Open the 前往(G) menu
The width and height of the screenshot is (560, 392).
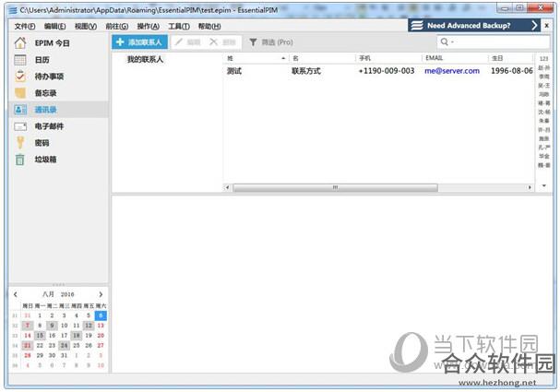pos(117,26)
